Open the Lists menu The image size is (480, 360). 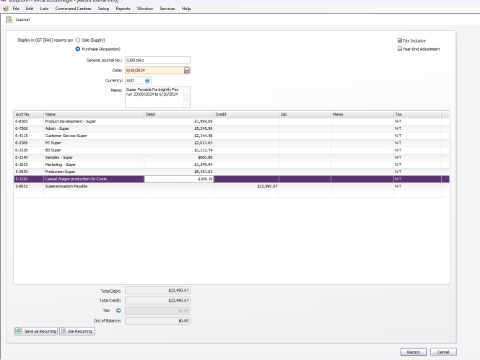(x=44, y=8)
